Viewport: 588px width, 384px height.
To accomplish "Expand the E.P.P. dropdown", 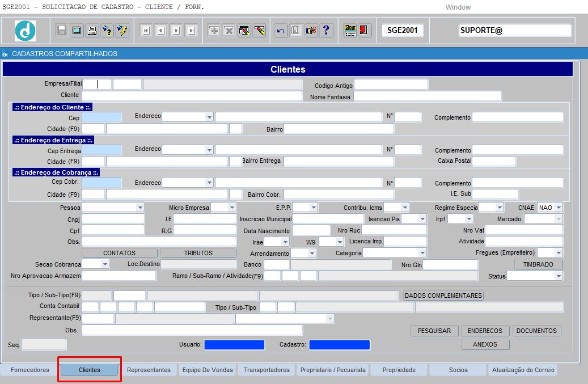I will pyautogui.click(x=314, y=208).
